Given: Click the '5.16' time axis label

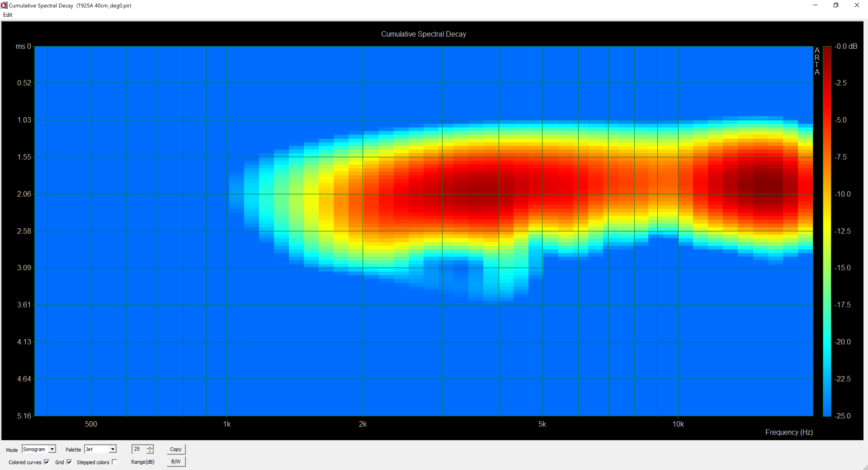Looking at the screenshot, I should (x=24, y=416).
